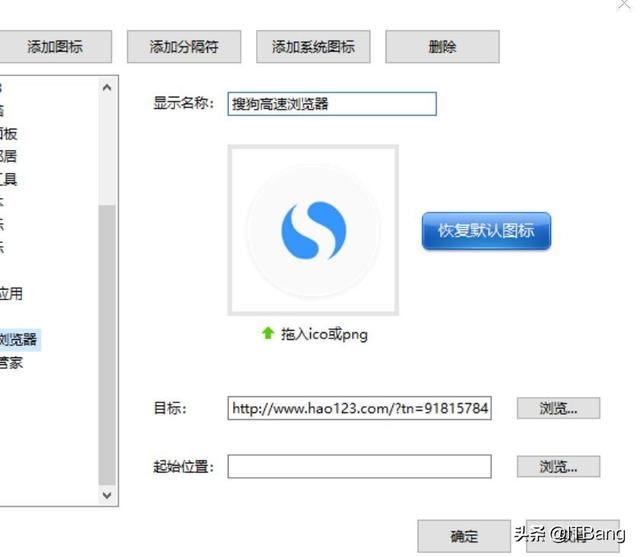Click the list scroll-up arrow

pyautogui.click(x=107, y=88)
